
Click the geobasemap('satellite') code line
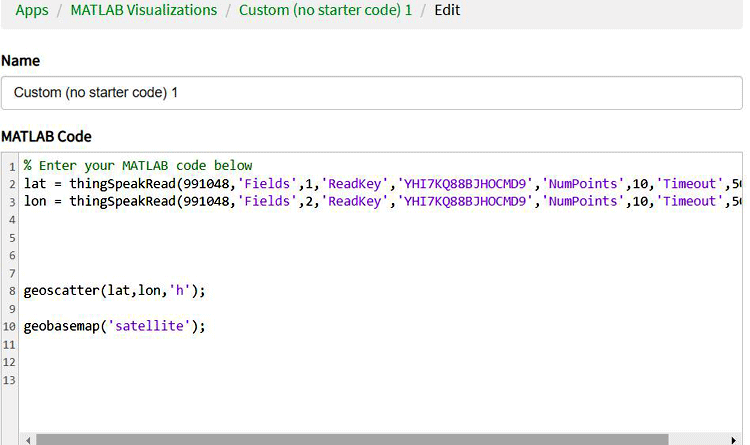tap(114, 326)
